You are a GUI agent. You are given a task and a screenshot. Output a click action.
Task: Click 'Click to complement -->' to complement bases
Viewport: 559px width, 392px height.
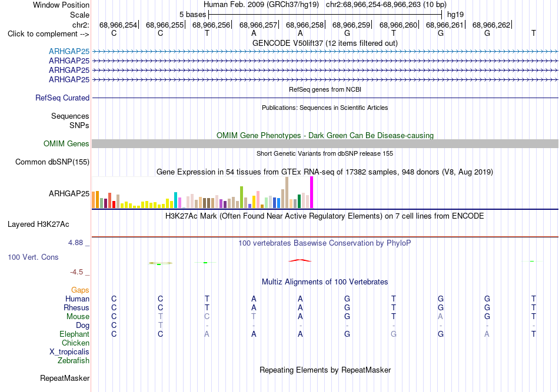(x=48, y=34)
